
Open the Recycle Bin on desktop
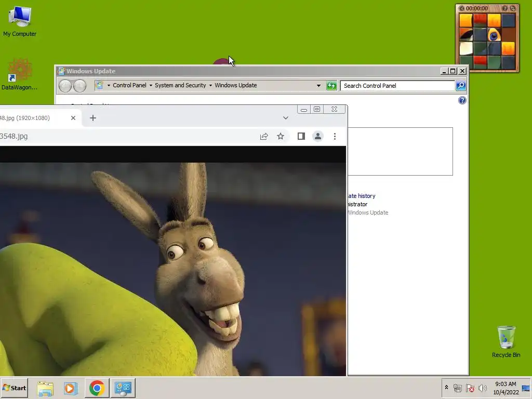pos(506,341)
